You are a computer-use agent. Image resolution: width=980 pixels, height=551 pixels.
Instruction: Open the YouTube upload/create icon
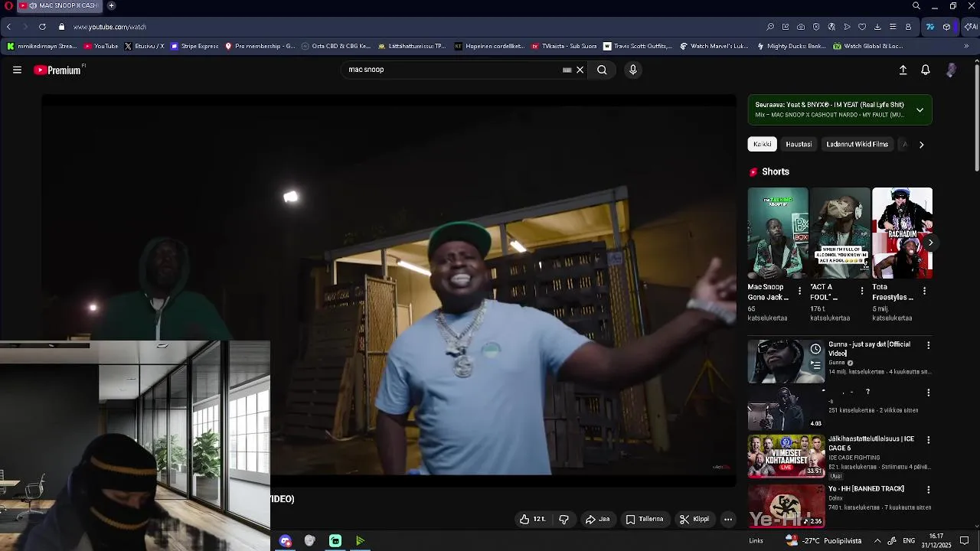[x=903, y=70]
